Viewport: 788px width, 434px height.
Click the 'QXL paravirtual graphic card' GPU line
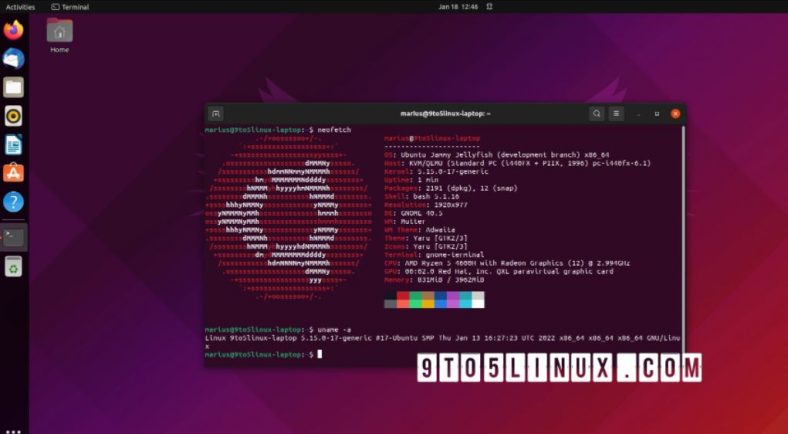click(499, 272)
